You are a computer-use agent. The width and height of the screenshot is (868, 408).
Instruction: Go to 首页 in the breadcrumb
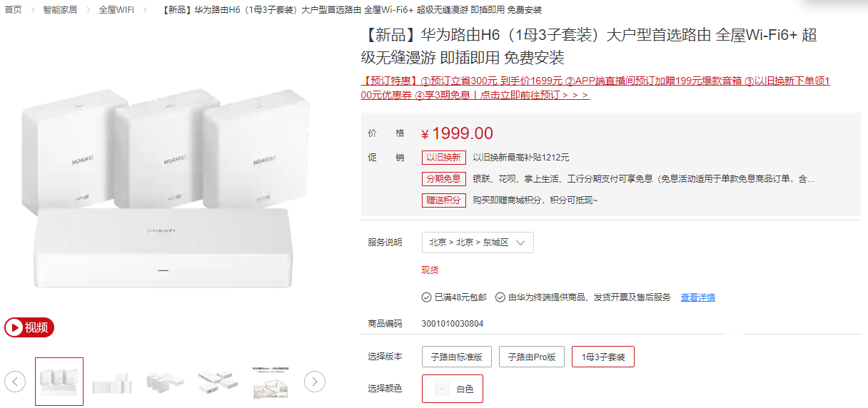13,10
